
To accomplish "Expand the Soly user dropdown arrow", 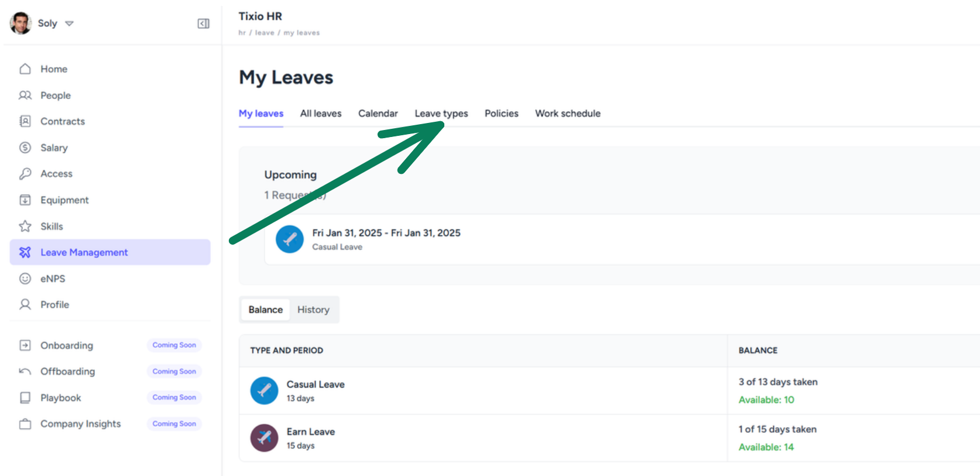I will click(x=69, y=23).
